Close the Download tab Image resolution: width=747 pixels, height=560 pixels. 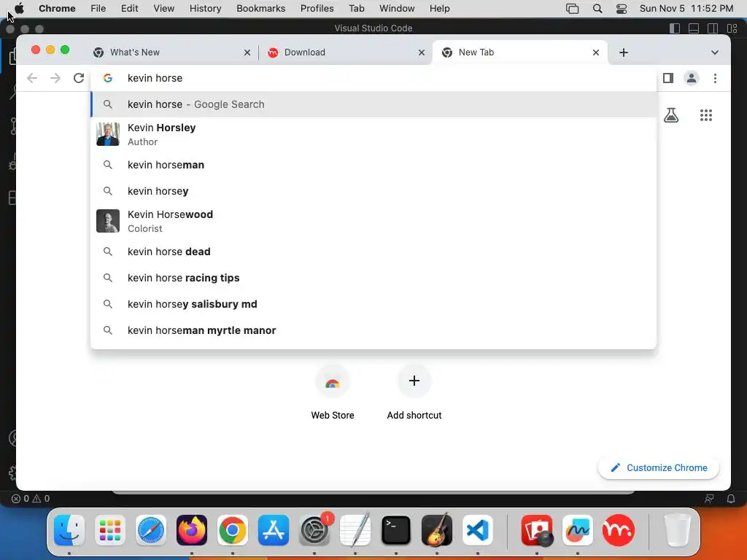click(x=422, y=52)
